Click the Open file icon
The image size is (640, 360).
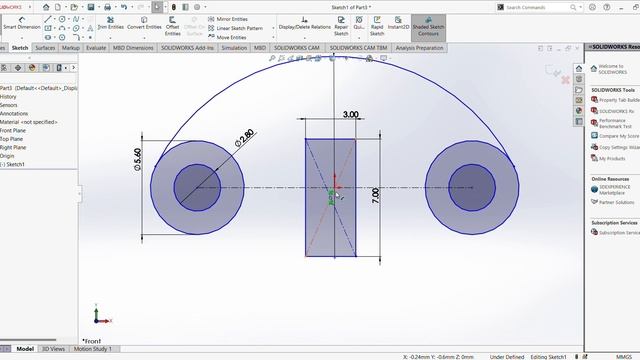point(73,7)
